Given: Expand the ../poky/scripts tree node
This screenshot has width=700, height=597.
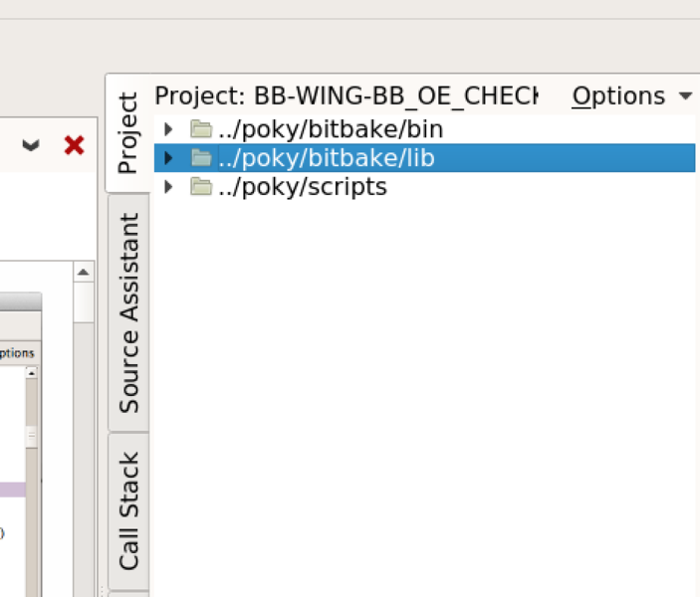Looking at the screenshot, I should pos(168,187).
